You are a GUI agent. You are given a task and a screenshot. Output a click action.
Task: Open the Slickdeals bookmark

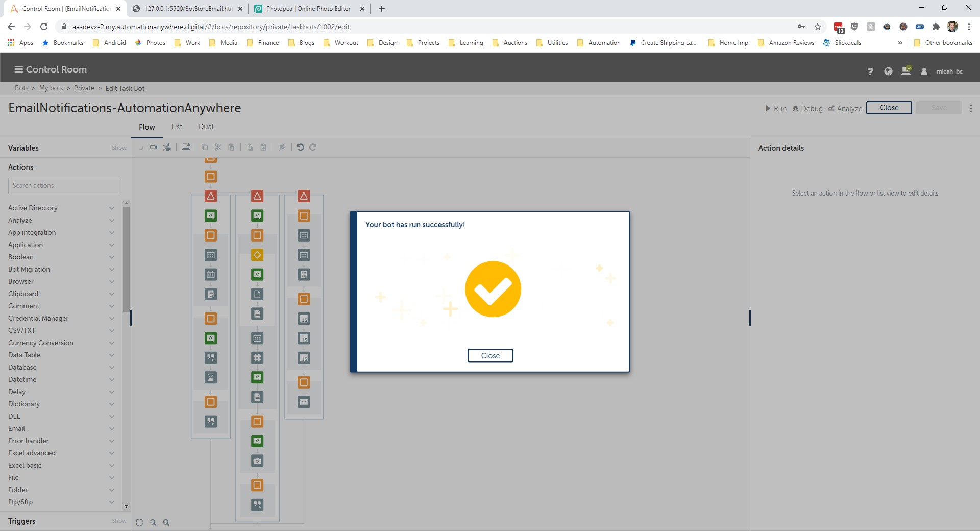click(x=842, y=43)
